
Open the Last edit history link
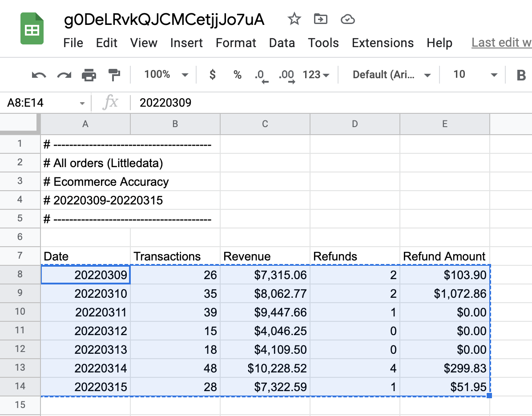[x=501, y=43]
